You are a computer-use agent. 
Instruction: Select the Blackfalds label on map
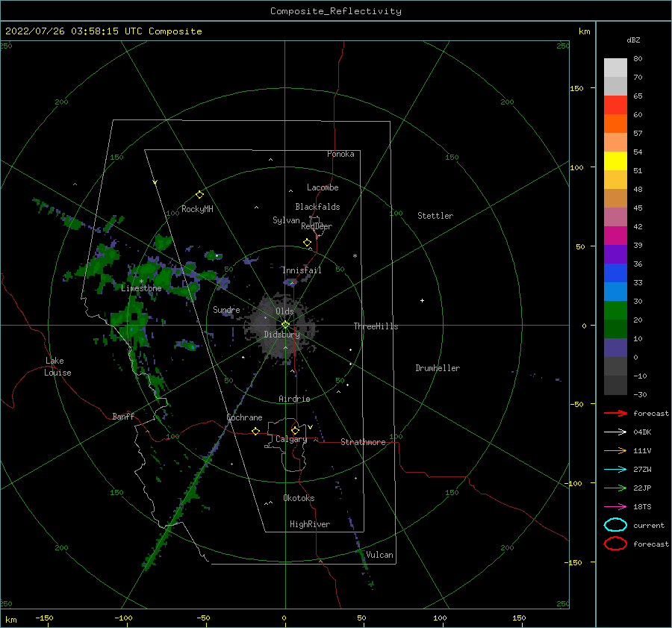click(x=317, y=207)
